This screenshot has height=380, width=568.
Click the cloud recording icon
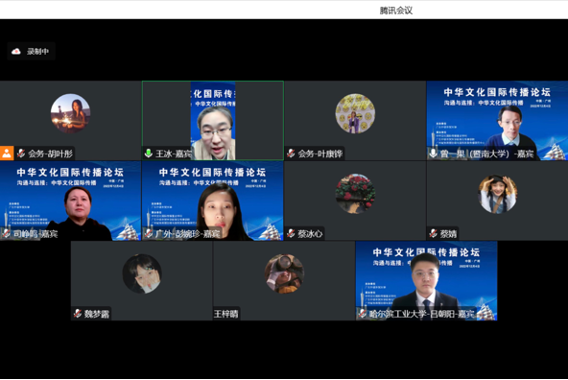pos(16,51)
